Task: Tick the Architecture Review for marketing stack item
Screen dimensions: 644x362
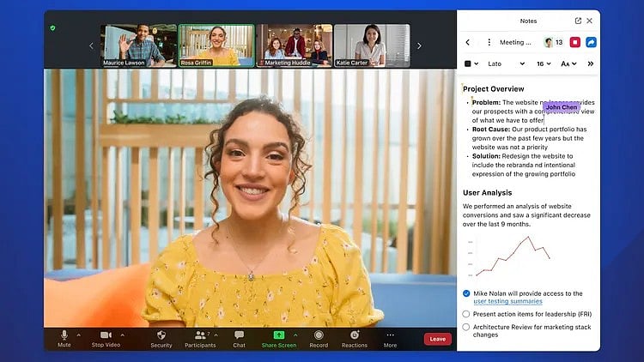Action: (x=466, y=326)
